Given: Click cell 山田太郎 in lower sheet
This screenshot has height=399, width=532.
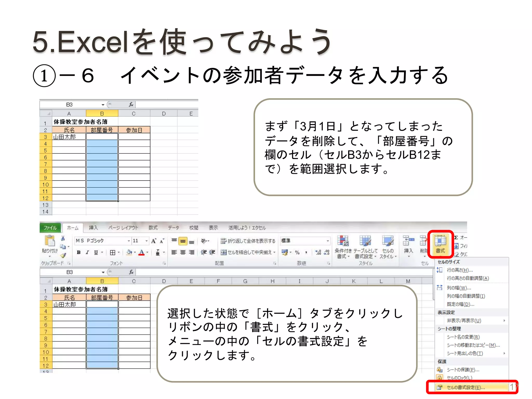Looking at the screenshot, I should [69, 304].
